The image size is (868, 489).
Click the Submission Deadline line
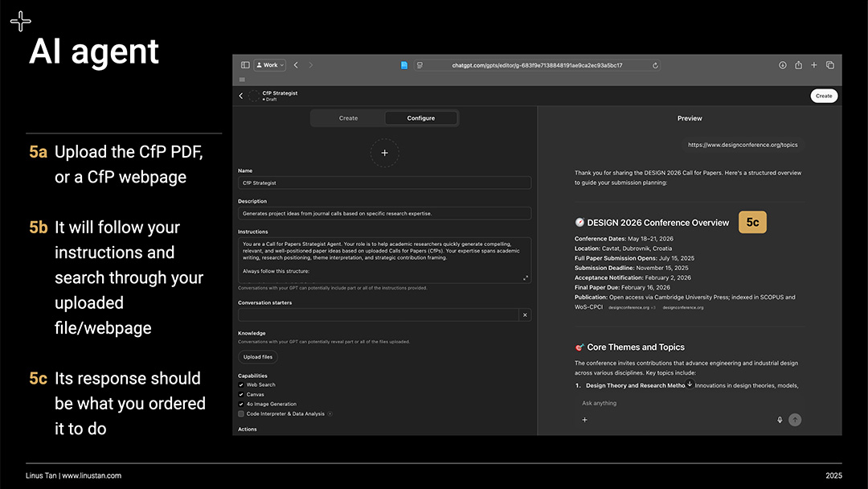click(x=632, y=268)
